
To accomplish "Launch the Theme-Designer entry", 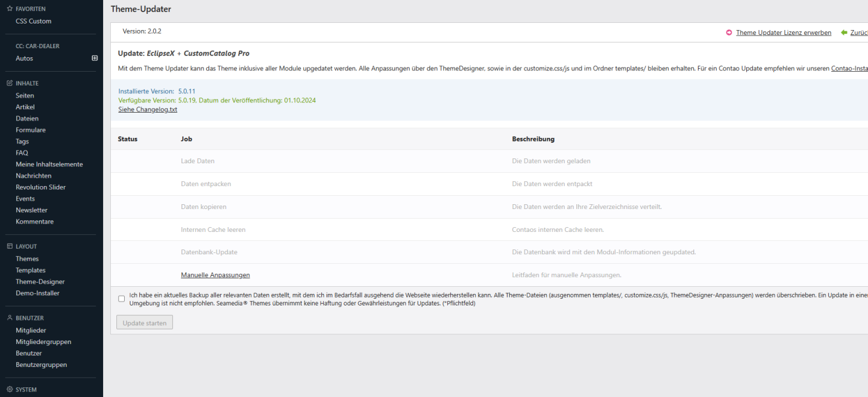I will 40,282.
